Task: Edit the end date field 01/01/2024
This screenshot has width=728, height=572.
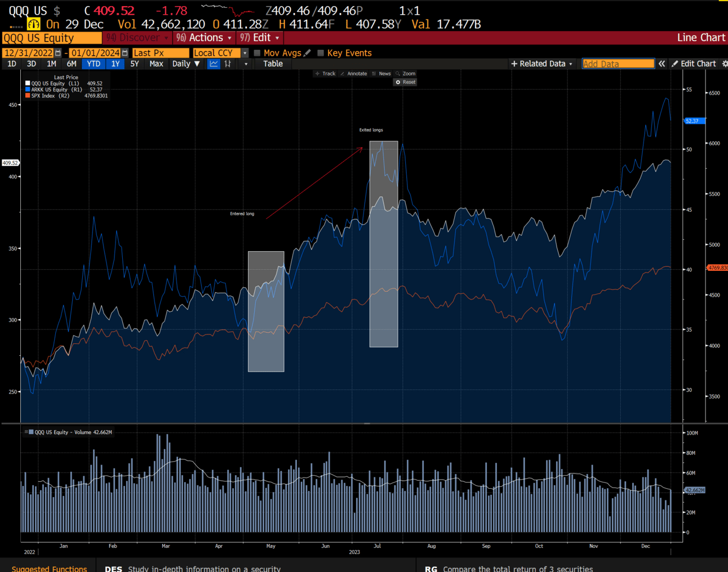Action: pyautogui.click(x=95, y=53)
